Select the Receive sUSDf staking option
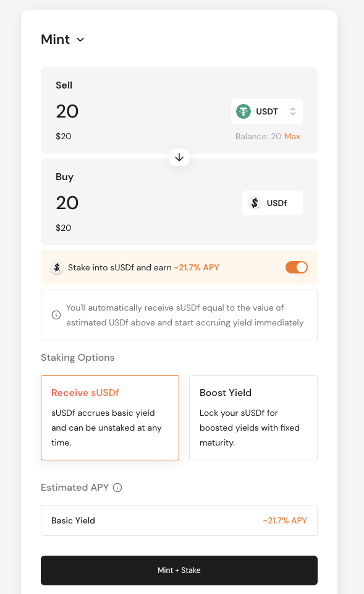 (x=110, y=418)
